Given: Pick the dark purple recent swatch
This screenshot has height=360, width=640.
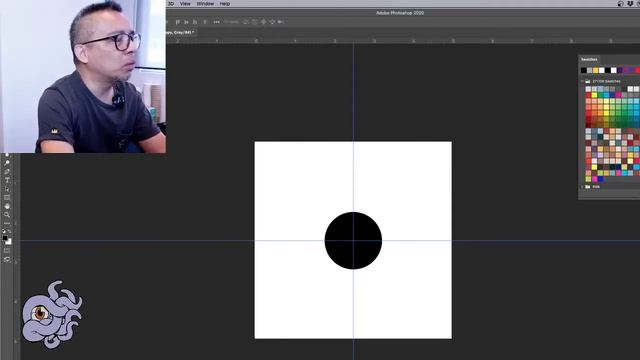Looking at the screenshot, I should point(620,71).
